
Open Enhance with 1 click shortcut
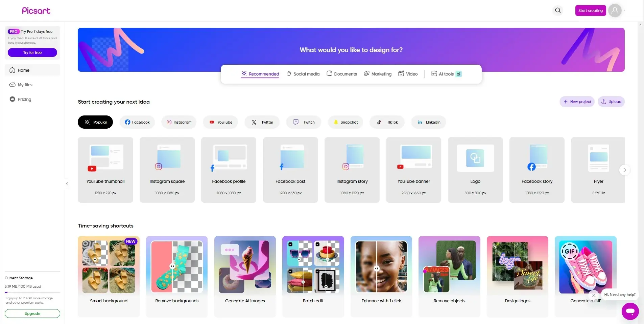coord(381,277)
